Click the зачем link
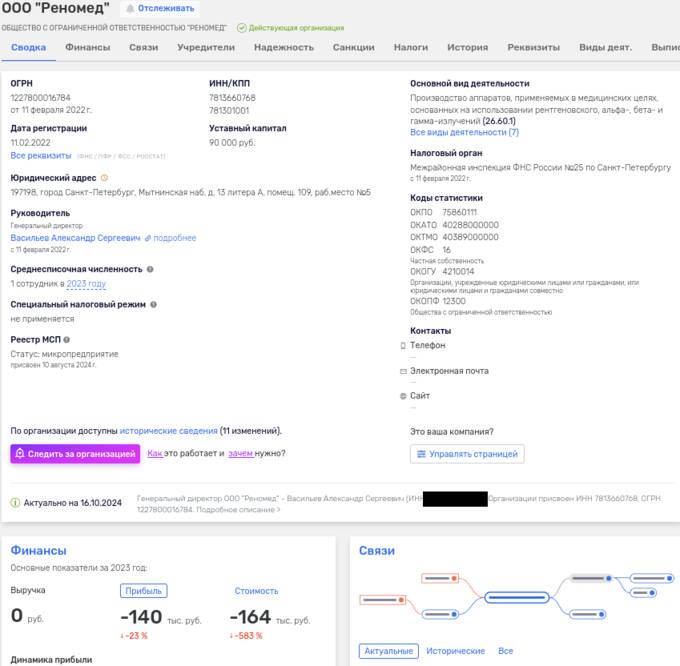 coord(240,453)
